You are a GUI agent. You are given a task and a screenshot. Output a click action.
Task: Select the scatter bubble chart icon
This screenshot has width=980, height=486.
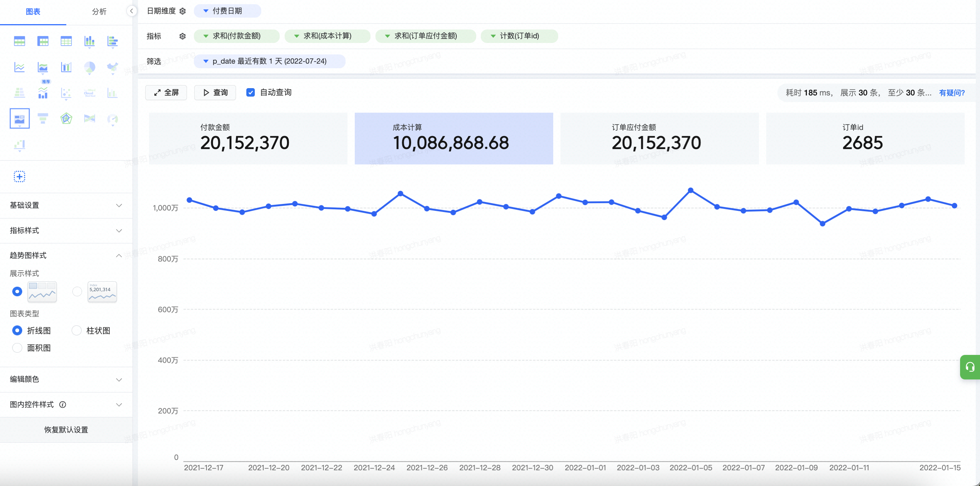(x=66, y=93)
